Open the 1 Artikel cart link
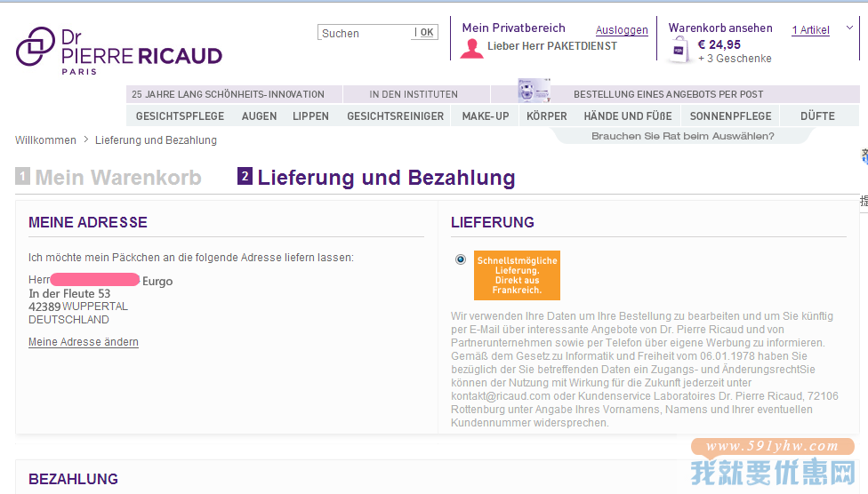Viewport: 868px width, 494px height. 810,30
